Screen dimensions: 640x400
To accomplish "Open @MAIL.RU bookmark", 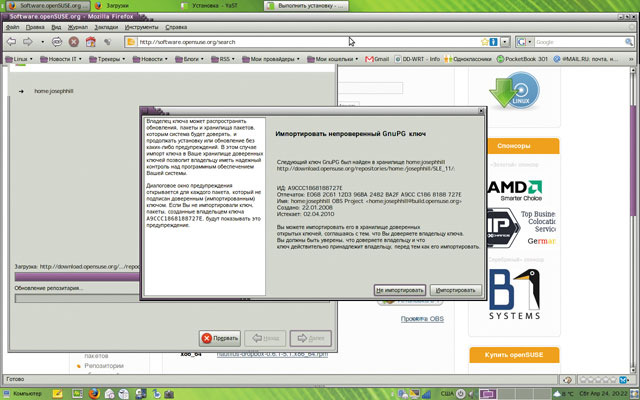I will pos(586,59).
